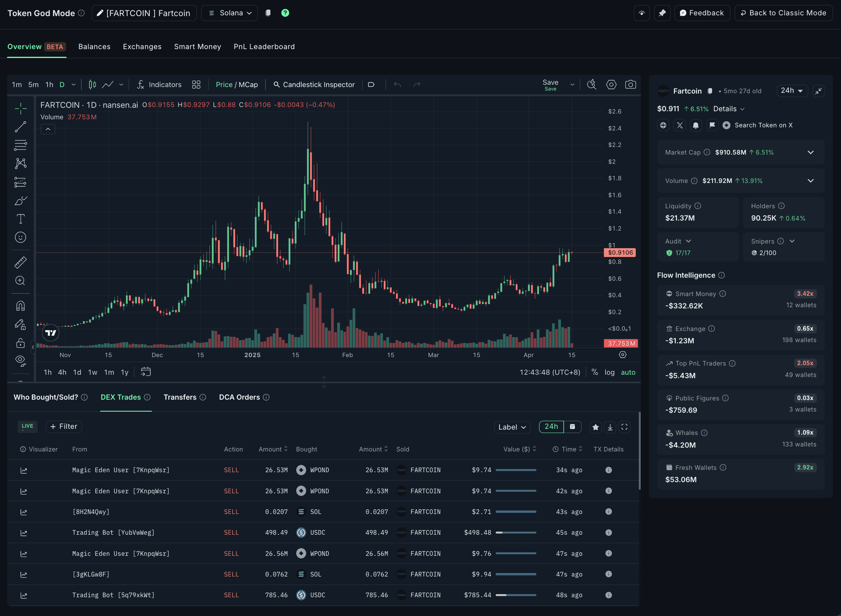Click the trades table vertical scrollbar
Viewport: 841px width, 616px height.
(639, 451)
